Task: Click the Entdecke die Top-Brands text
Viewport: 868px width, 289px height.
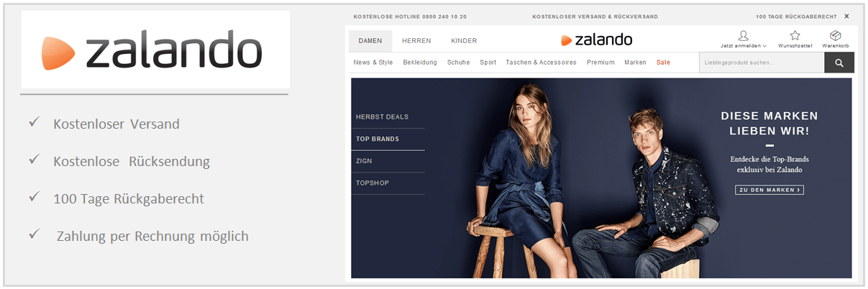Action: point(769,165)
